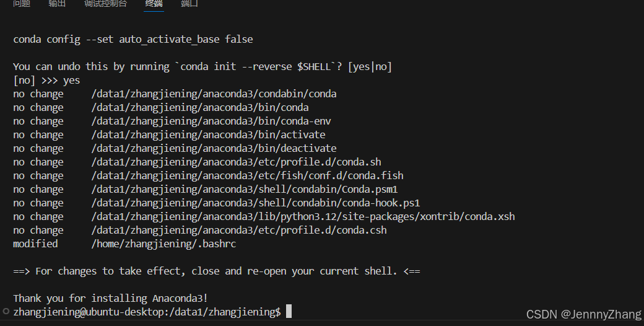
Task: Click the 'conda config --set auto_activate_base false' line
Action: point(133,39)
